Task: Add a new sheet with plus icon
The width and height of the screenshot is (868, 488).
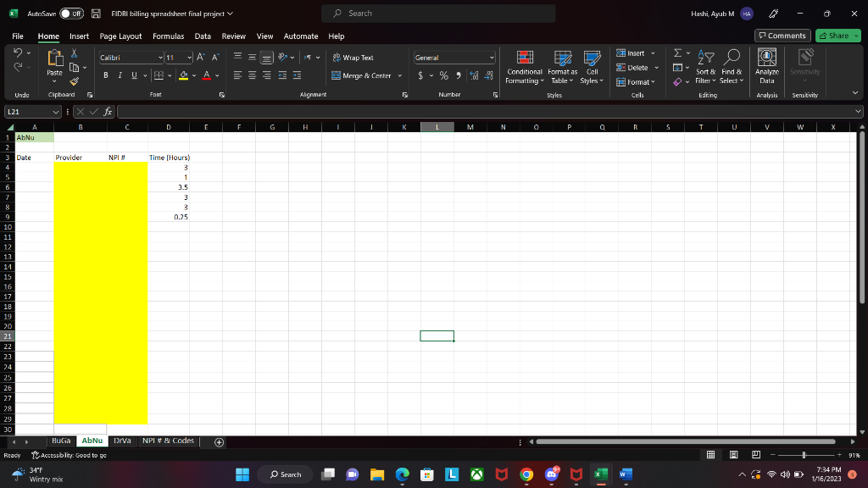Action: (220, 442)
